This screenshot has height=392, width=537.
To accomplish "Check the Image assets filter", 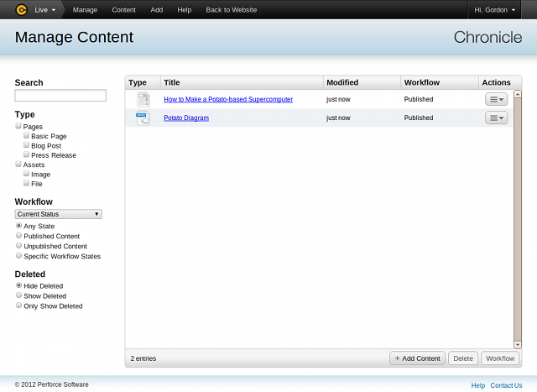I will click(x=27, y=175).
